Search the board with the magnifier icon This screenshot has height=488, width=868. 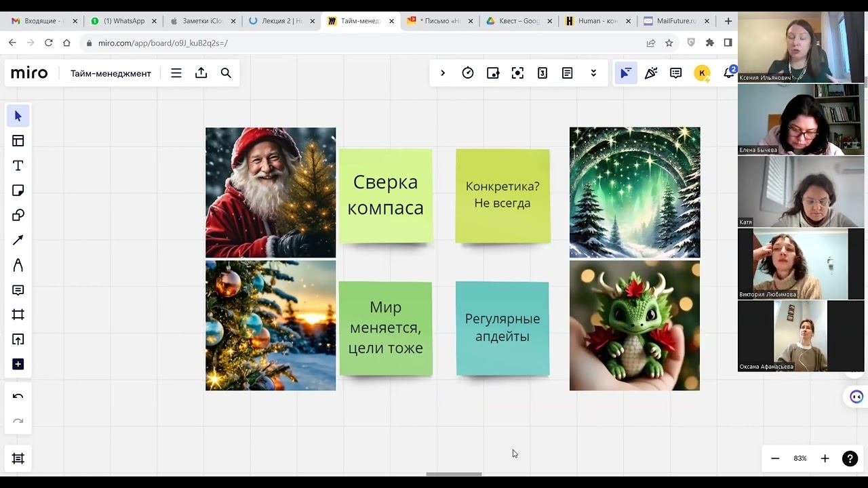[226, 73]
